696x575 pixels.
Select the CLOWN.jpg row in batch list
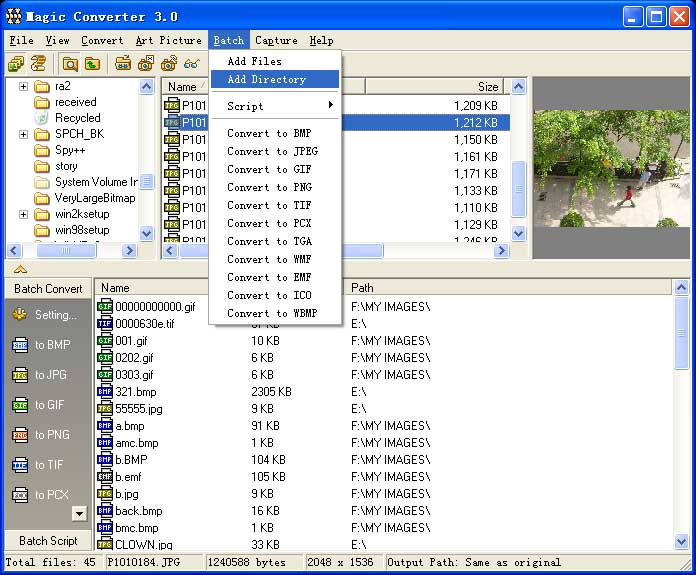click(x=384, y=544)
